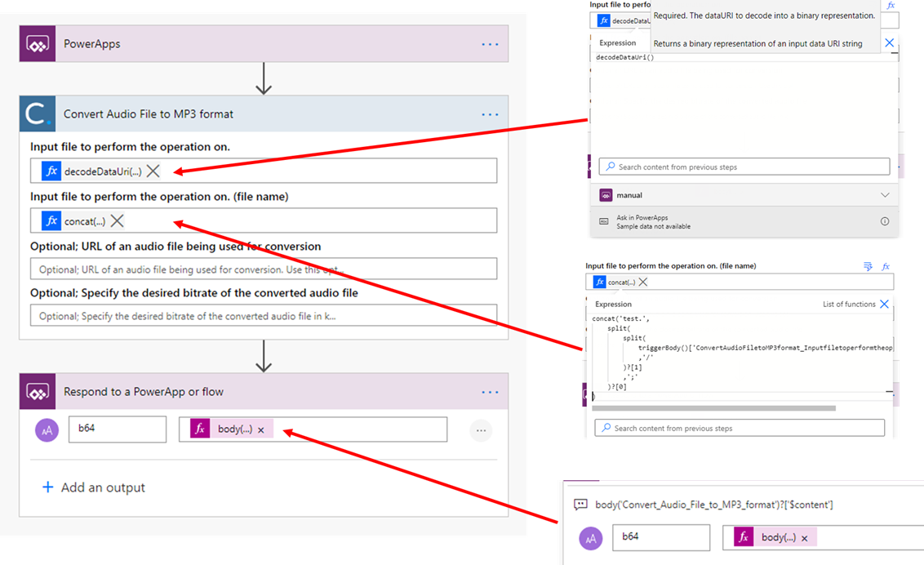The width and height of the screenshot is (924, 565).
Task: Click the avatar icon in bottom-right panel
Action: point(590,539)
